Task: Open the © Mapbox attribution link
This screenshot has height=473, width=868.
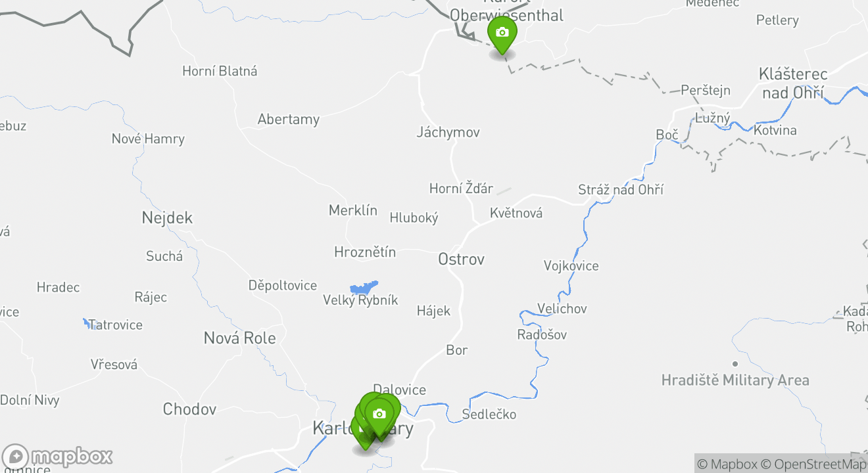Action: (x=727, y=464)
